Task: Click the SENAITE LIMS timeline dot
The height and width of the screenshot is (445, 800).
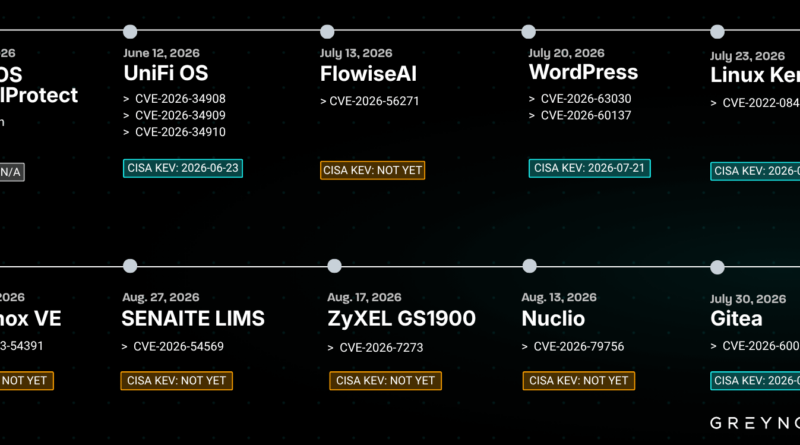Action: click(130, 266)
